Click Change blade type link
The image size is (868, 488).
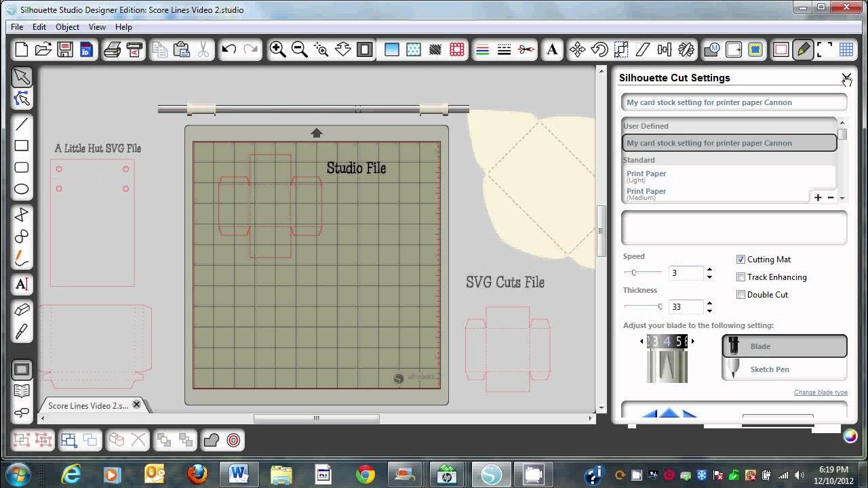[821, 393]
